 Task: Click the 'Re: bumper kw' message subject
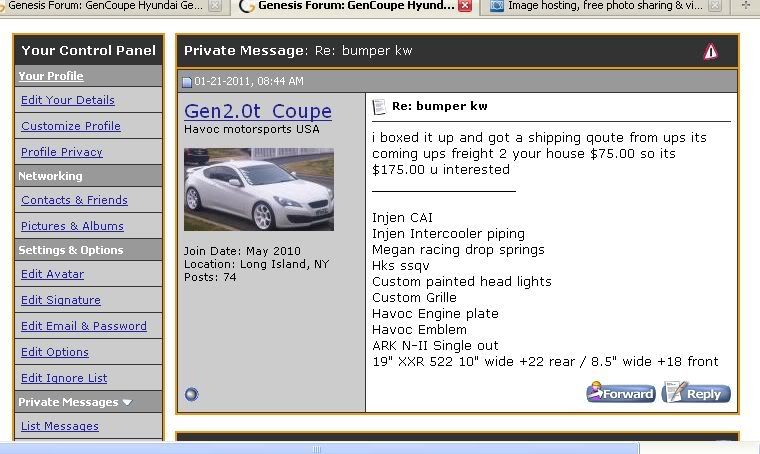coord(440,106)
